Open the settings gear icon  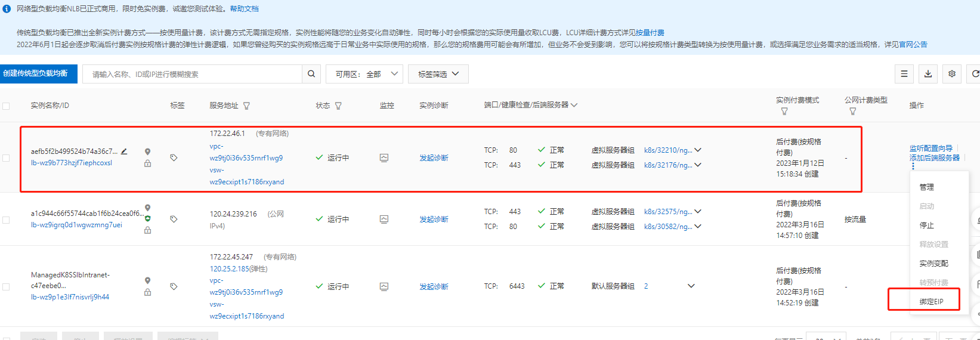tap(952, 74)
